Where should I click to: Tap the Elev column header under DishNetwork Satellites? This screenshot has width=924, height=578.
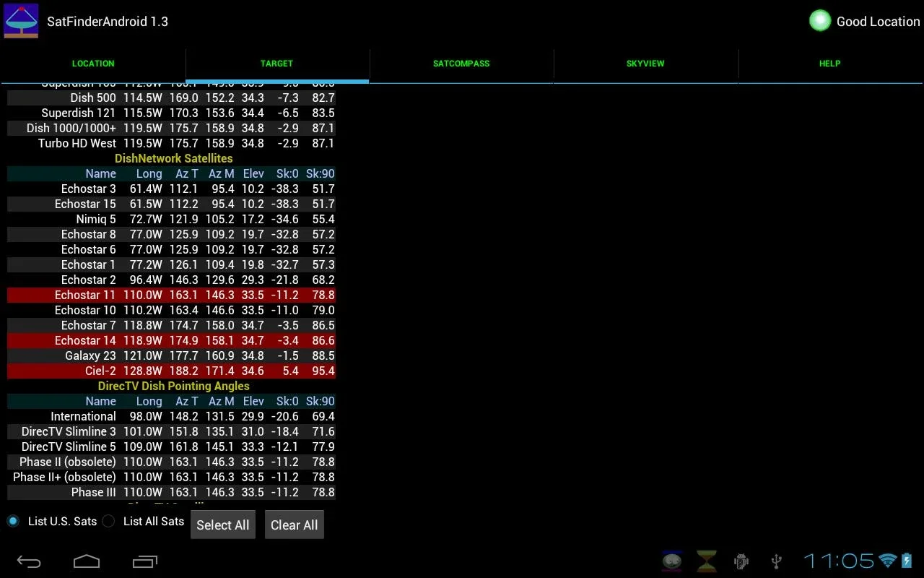click(x=253, y=173)
